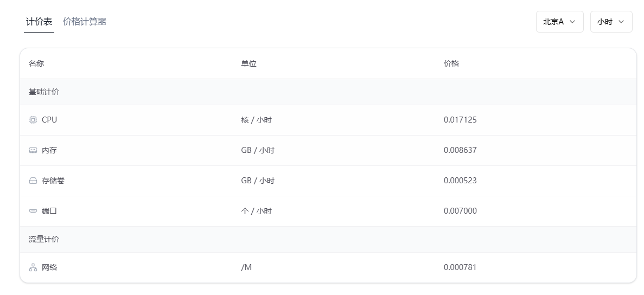Click the memory (内存) icon
This screenshot has width=644, height=295.
(x=33, y=150)
